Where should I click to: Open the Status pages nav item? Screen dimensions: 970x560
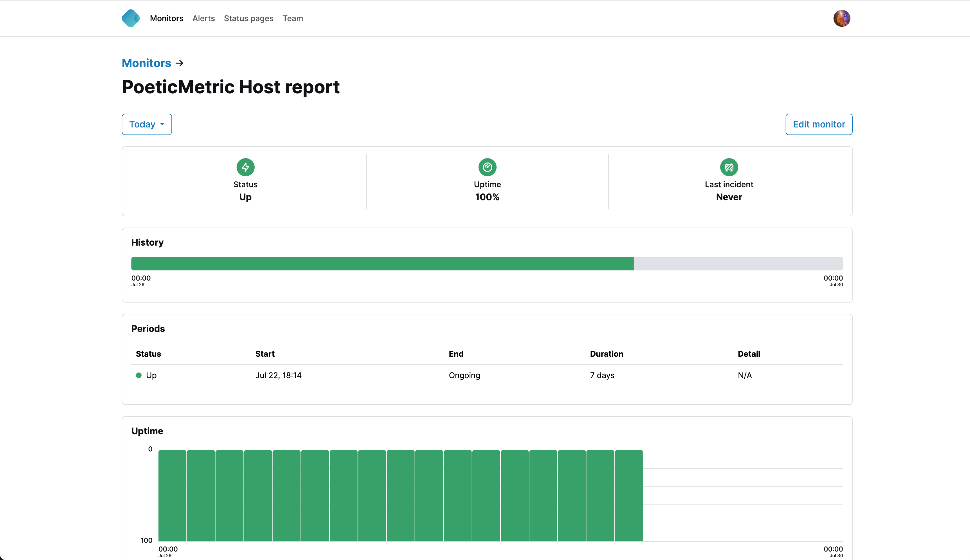click(x=249, y=18)
